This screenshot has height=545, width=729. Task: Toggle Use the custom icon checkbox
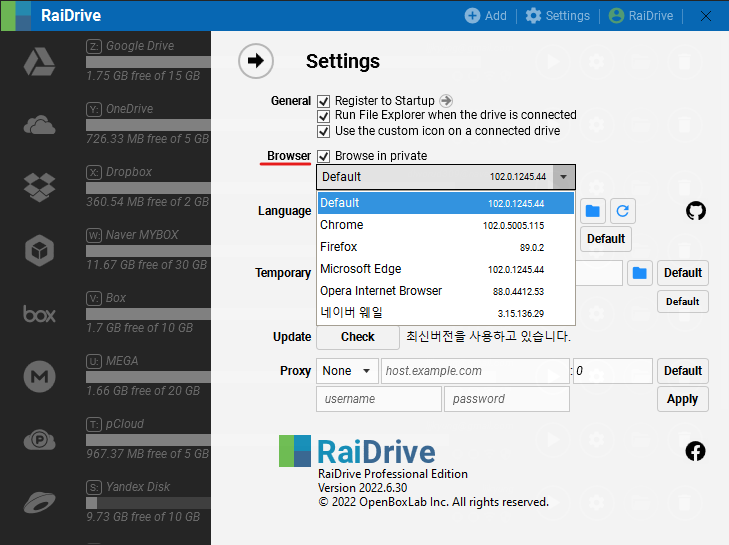tap(324, 132)
